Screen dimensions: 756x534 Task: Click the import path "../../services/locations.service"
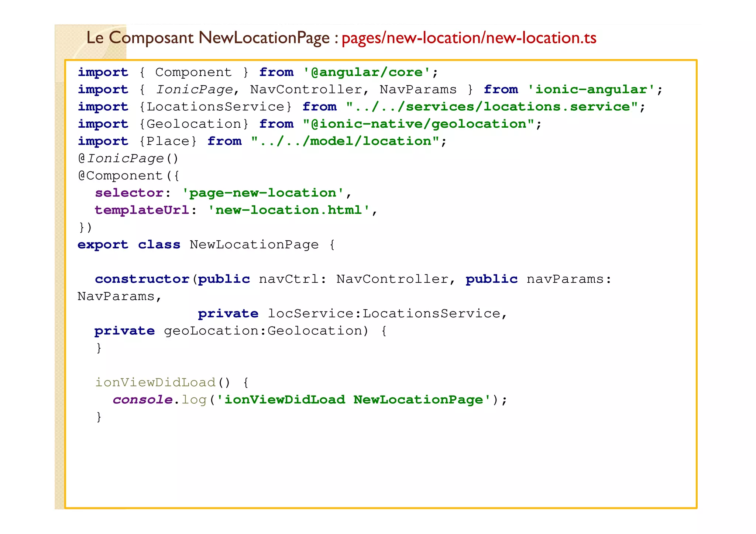[492, 107]
